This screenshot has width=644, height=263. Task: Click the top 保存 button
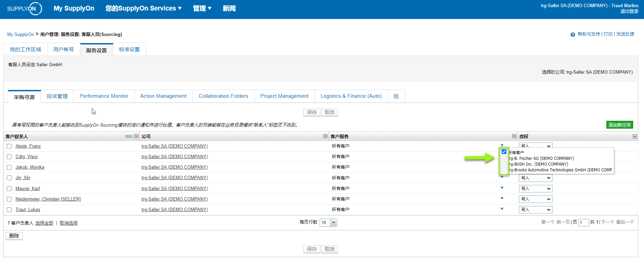[x=312, y=112]
